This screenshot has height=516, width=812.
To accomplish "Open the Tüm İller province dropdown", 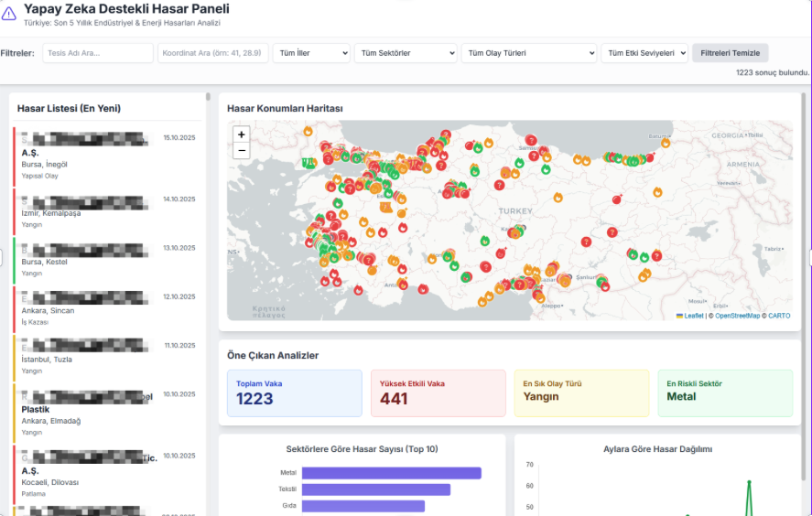I will (x=310, y=53).
